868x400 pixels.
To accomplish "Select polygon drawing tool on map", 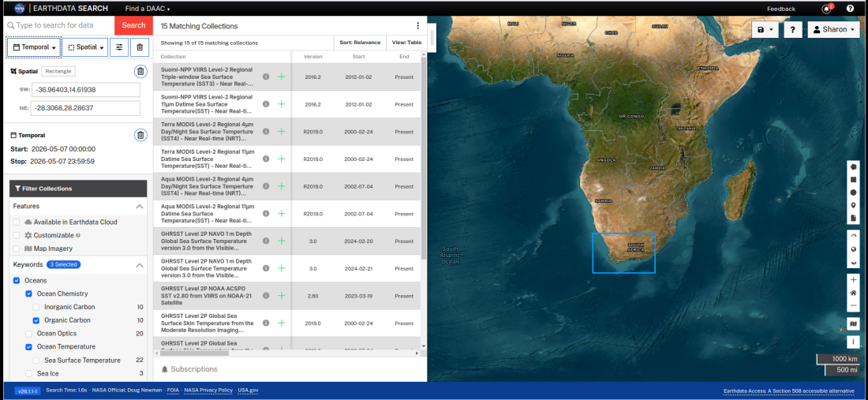I will point(854,167).
